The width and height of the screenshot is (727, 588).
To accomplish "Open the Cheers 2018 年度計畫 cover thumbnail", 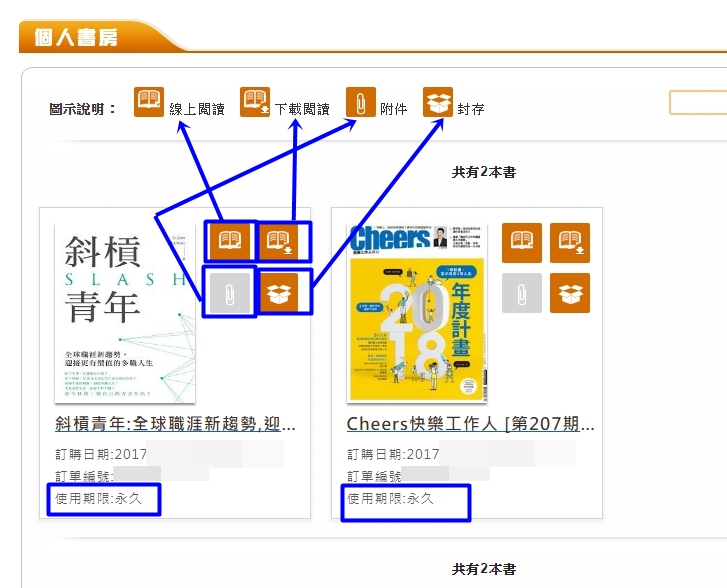I will tap(417, 313).
